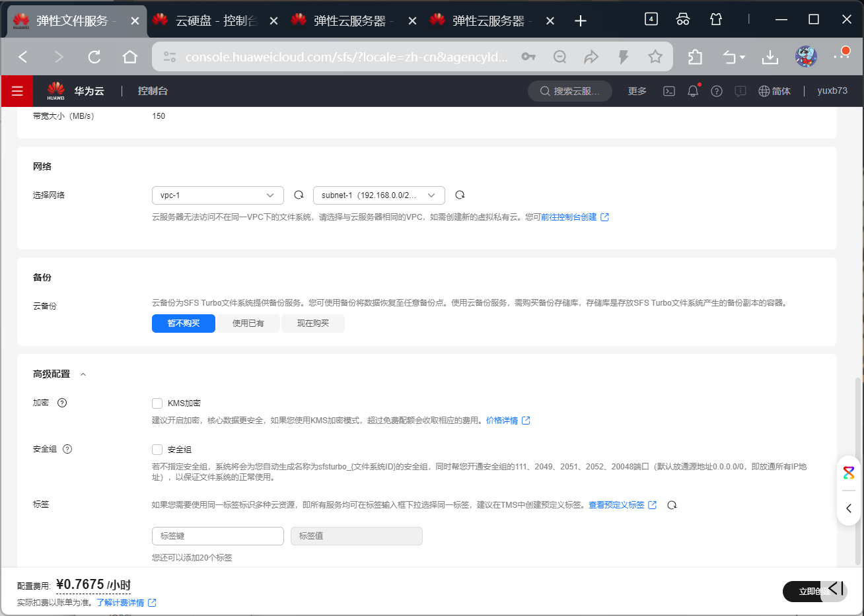Click the Huawei Cloud logo
This screenshot has width=864, height=616.
(x=56, y=91)
